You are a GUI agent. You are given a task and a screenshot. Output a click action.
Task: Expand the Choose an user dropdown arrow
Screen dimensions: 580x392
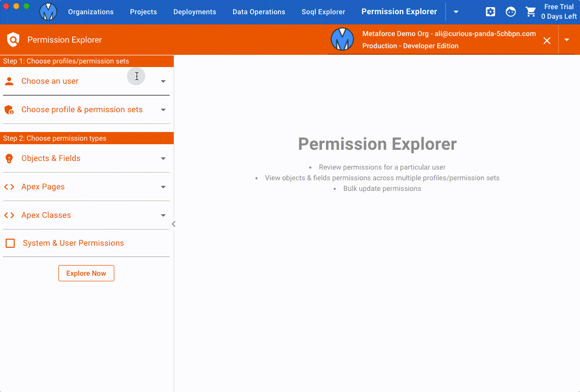tap(163, 81)
